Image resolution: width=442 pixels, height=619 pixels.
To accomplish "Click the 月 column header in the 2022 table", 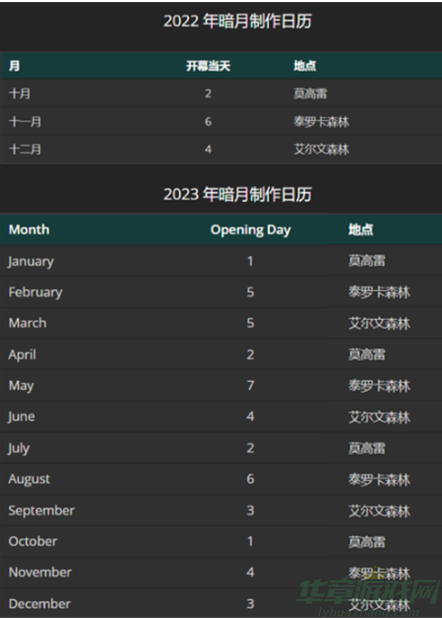I will coord(14,66).
